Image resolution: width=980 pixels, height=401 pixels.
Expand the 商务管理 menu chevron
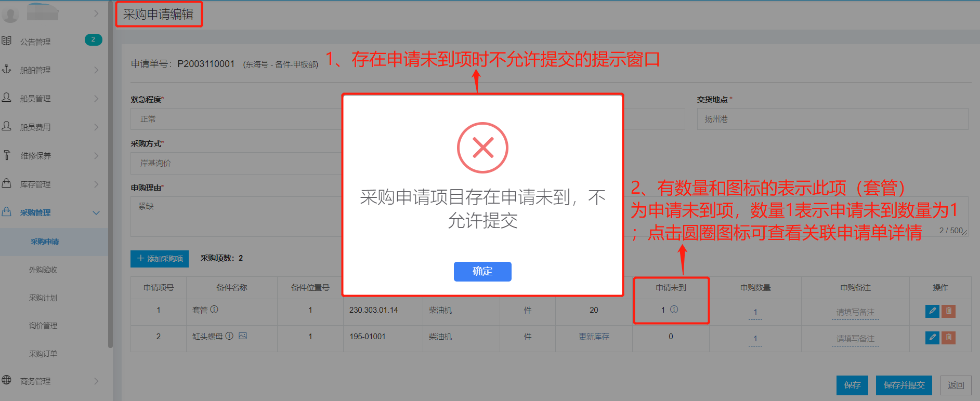click(x=96, y=381)
